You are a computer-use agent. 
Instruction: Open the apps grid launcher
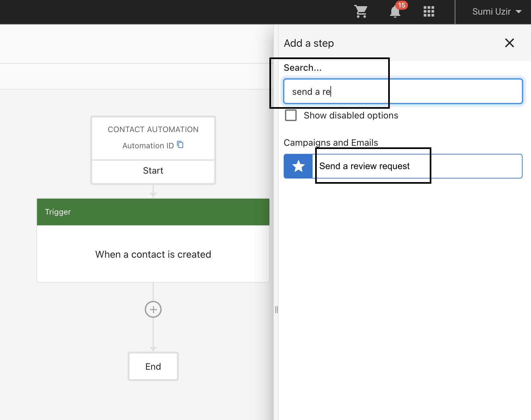tap(429, 12)
